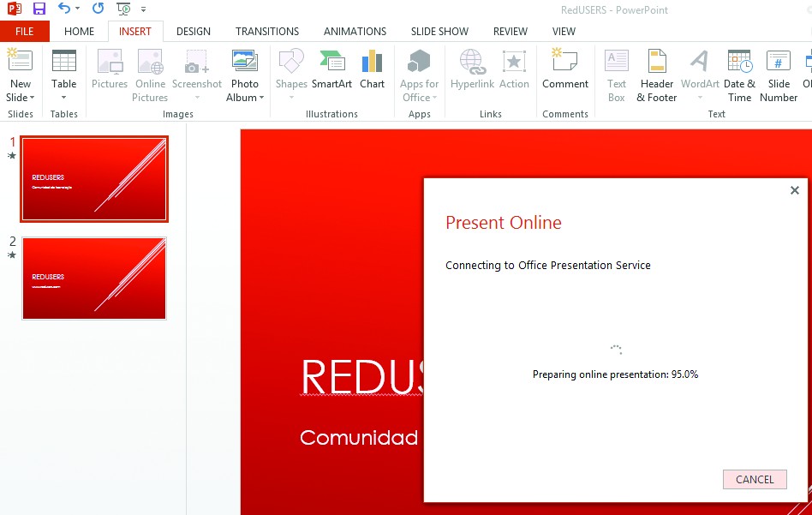Click the Preparing online presentation 95.0% status

pyautogui.click(x=615, y=374)
